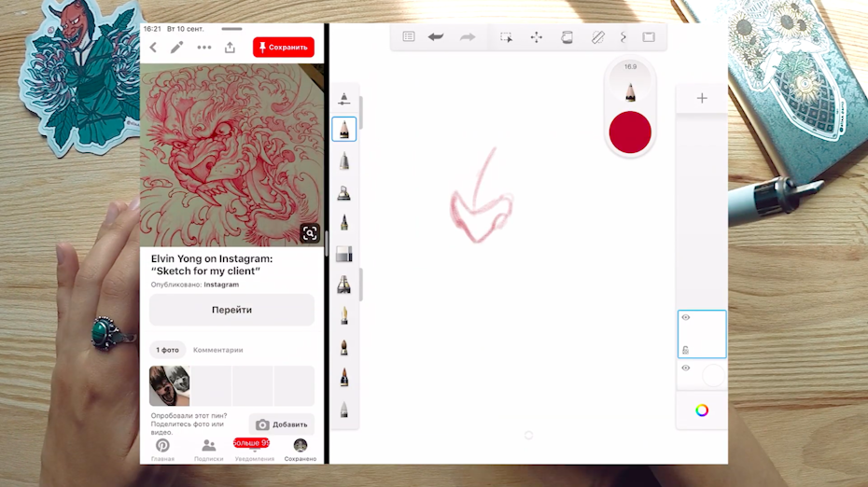
Task: Choose the Fill bucket tool
Action: click(x=567, y=37)
